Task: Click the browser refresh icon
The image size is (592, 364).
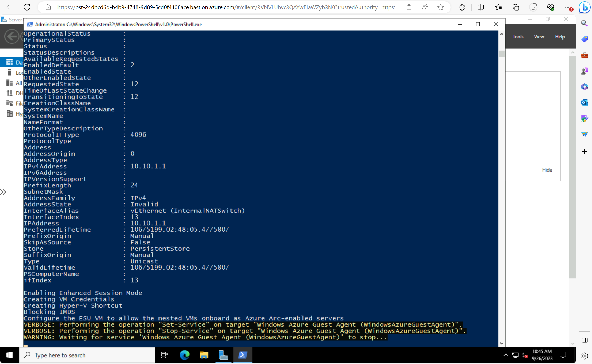Action: [x=27, y=7]
